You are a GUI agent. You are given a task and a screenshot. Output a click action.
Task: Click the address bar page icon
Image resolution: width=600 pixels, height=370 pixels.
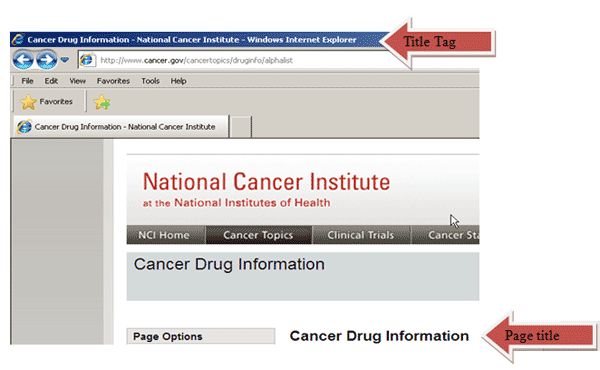click(87, 60)
